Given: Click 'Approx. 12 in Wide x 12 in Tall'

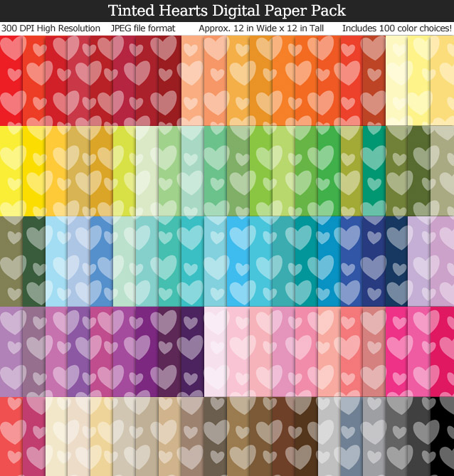Looking at the screenshot, I should 261,28.
